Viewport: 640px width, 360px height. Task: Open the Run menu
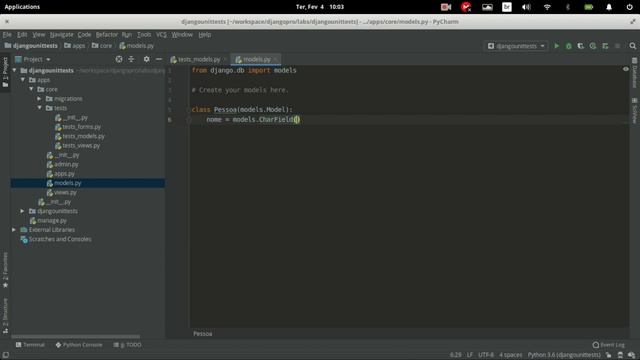127,35
